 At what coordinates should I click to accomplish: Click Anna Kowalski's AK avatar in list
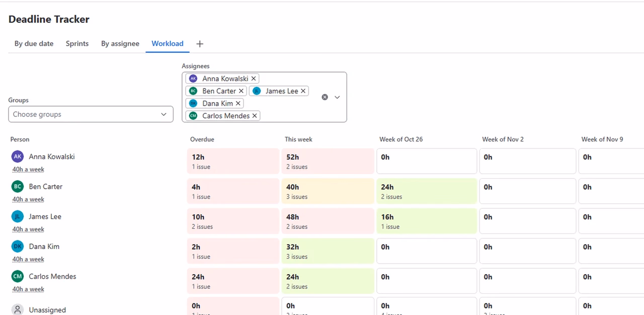pyautogui.click(x=18, y=156)
